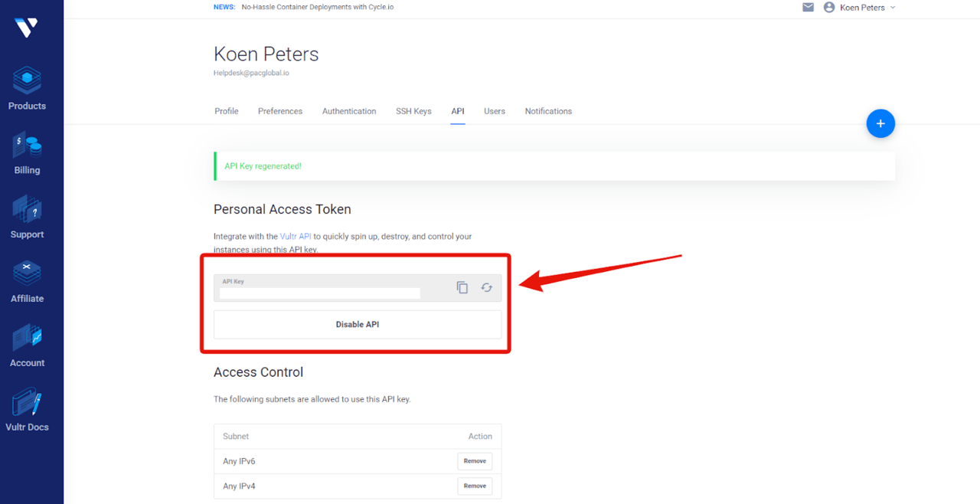Image resolution: width=980 pixels, height=504 pixels.
Task: Switch to the SSH Keys tab
Action: click(x=413, y=111)
